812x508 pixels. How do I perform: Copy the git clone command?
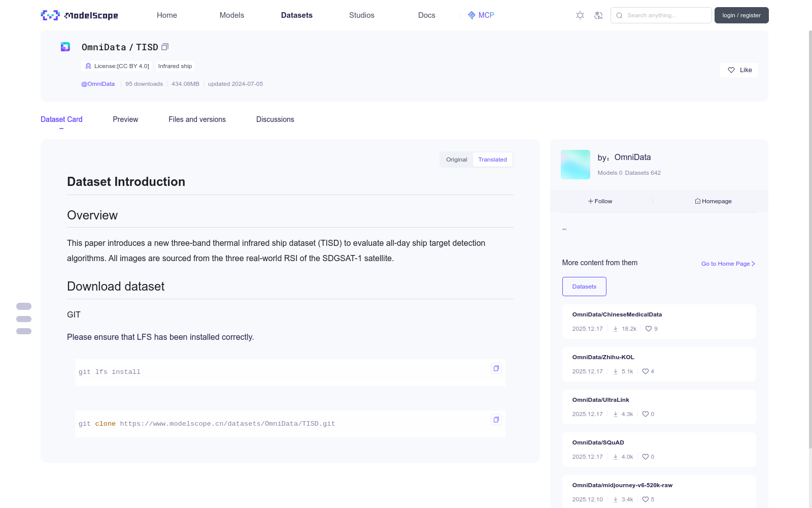tap(496, 420)
